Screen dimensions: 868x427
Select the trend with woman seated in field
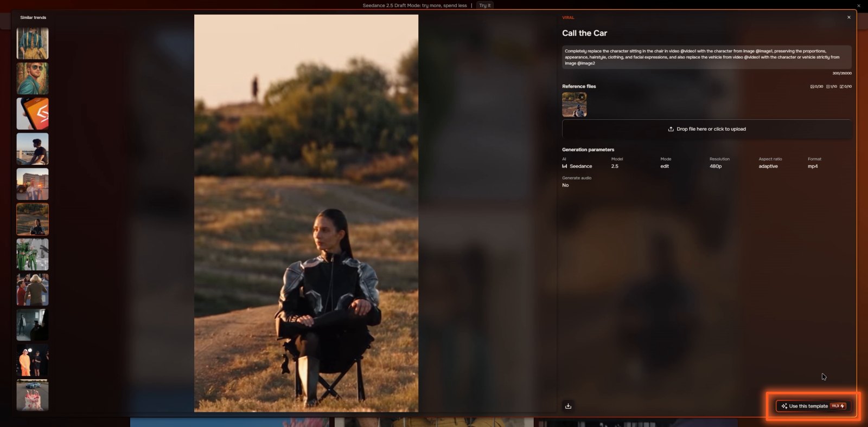pos(33,219)
